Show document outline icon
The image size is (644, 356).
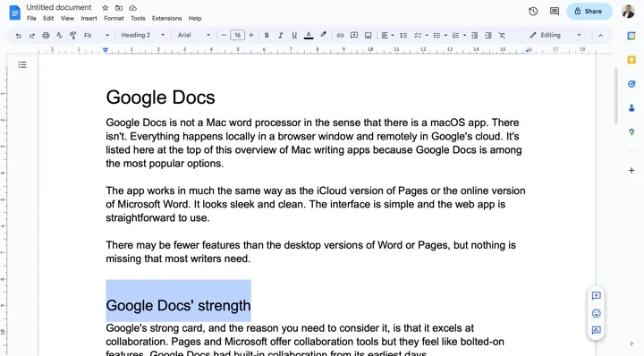pyautogui.click(x=22, y=65)
